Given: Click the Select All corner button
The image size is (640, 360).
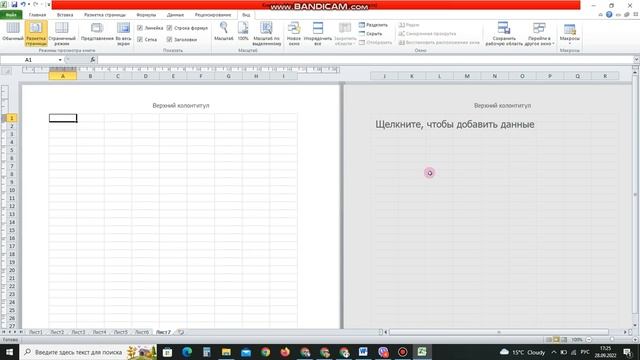Looking at the screenshot, I should coord(7,71).
